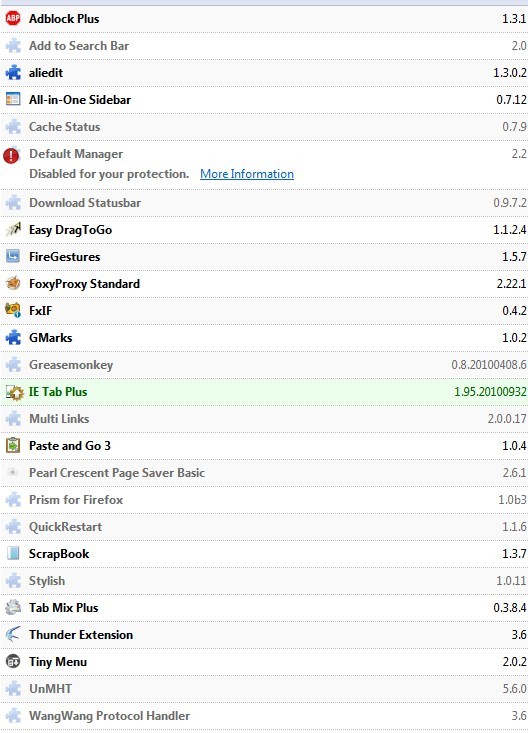528x733 pixels.
Task: Click the Tiny Menu icon
Action: coord(13,661)
